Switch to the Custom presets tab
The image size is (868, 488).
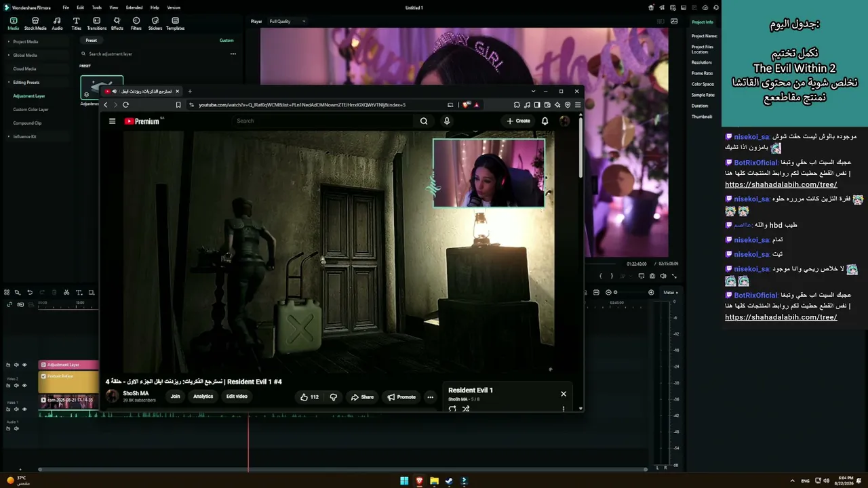226,41
